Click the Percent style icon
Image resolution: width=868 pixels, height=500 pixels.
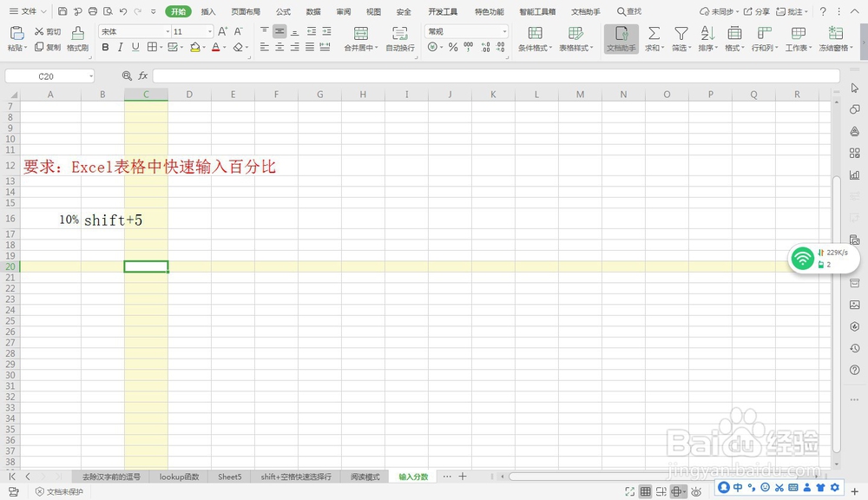(x=453, y=48)
